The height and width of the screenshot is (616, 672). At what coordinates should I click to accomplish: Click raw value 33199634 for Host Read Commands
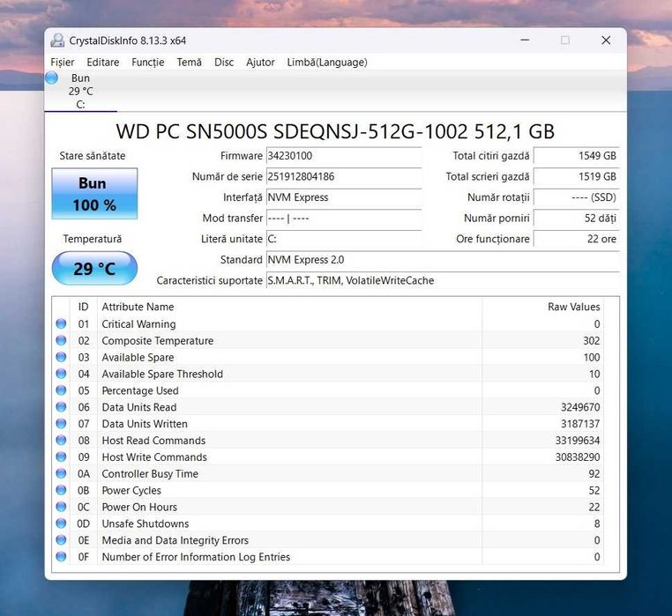(x=578, y=441)
